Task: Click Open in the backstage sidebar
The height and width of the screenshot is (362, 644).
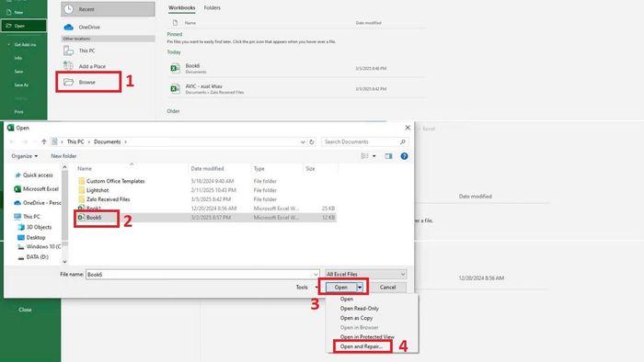Action: (x=23, y=26)
